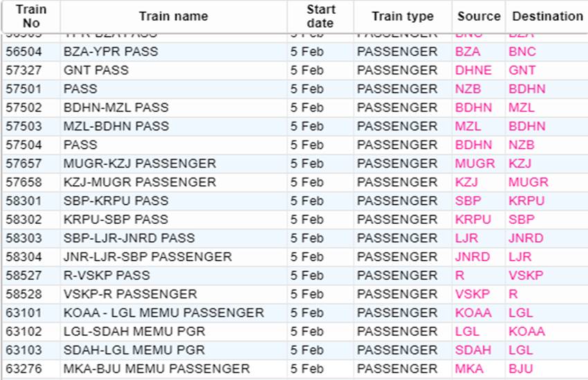Click BJU destination station link
This screenshot has height=380, width=588.
click(x=520, y=369)
